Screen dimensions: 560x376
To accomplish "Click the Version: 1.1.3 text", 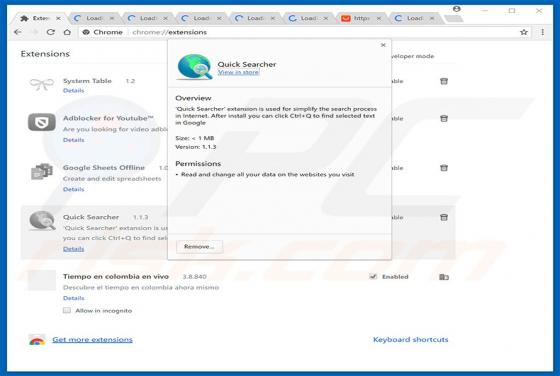I will (x=196, y=147).
